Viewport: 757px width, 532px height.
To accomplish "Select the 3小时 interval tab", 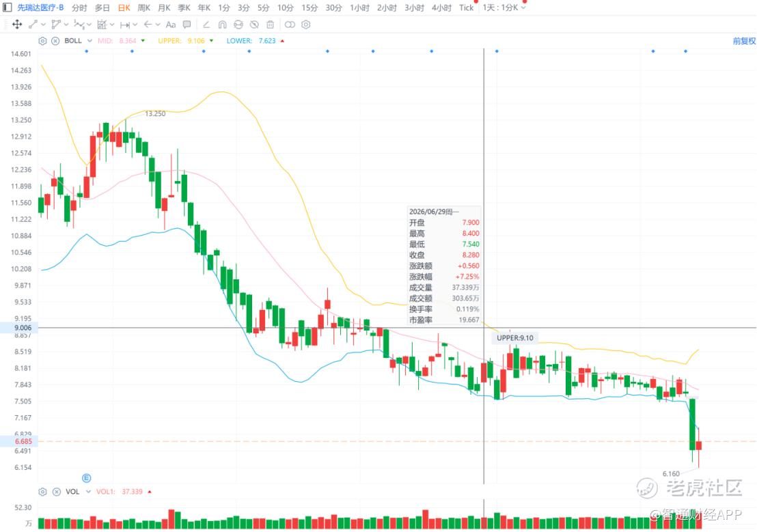I will (414, 8).
